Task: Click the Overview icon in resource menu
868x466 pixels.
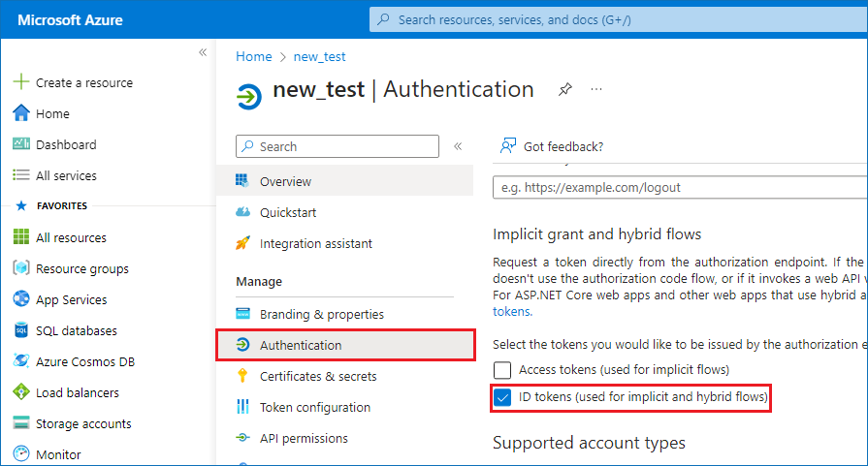Action: [241, 180]
